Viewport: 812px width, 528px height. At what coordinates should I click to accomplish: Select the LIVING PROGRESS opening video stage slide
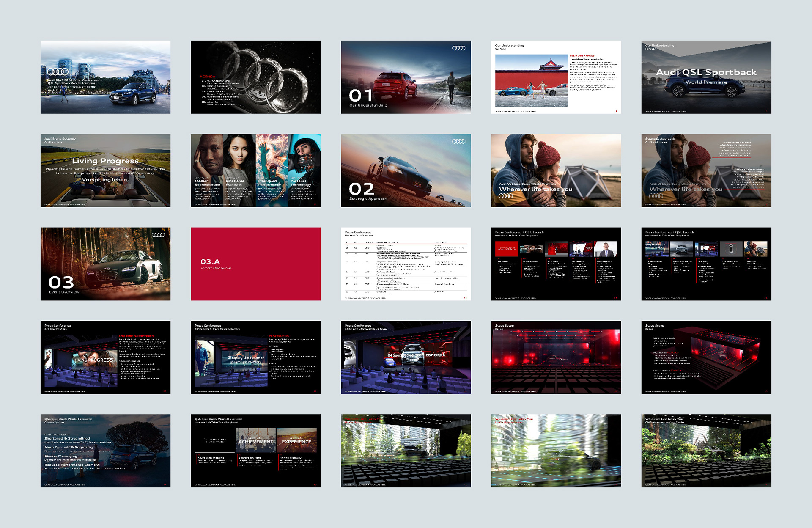coord(105,357)
